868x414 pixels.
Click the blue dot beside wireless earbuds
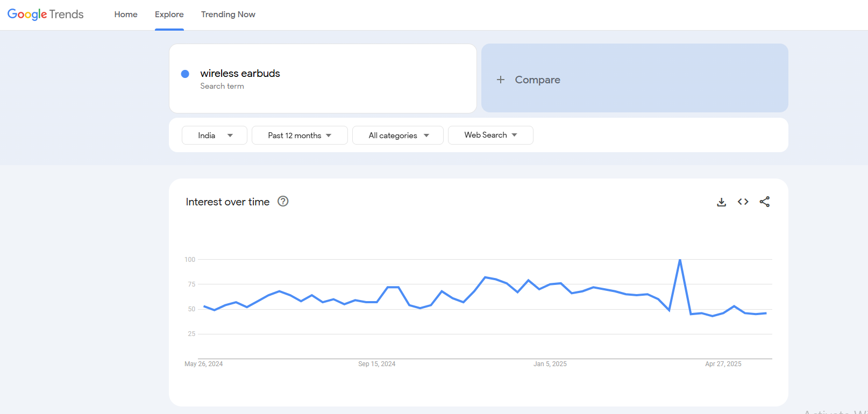point(185,74)
